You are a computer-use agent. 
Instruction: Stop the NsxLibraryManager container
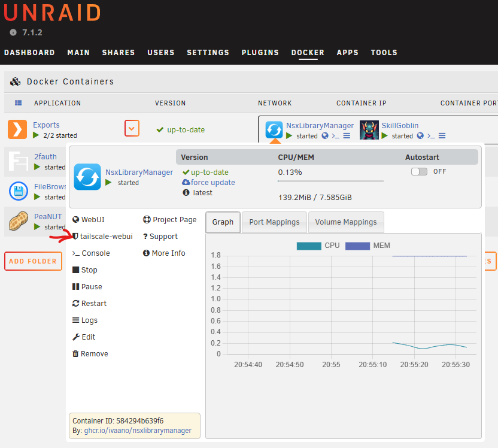pos(85,270)
